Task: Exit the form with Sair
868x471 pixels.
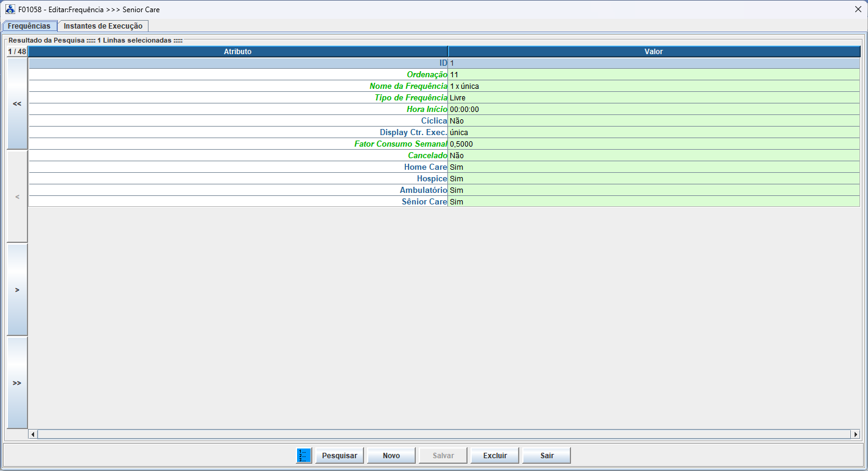Action: click(546, 455)
